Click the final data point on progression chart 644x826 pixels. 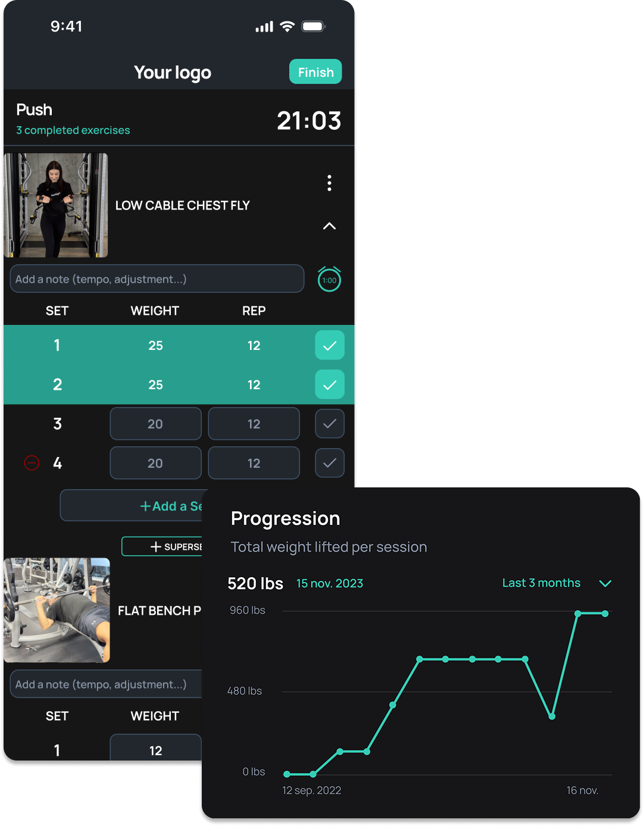point(605,613)
